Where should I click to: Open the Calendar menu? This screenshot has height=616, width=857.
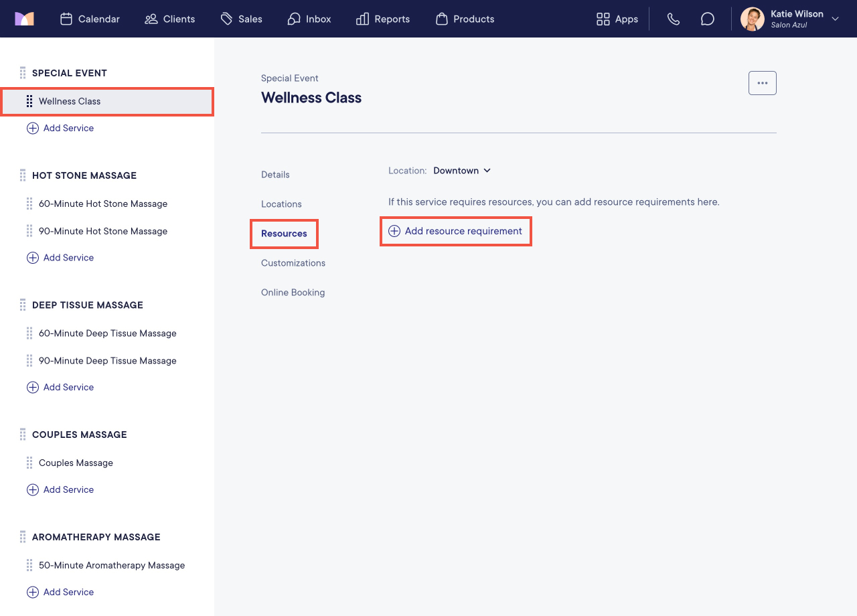point(90,19)
